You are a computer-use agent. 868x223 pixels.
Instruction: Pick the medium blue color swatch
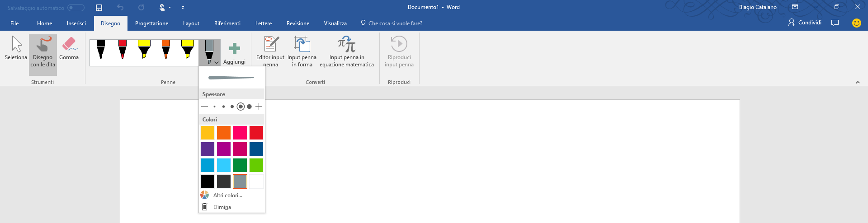pos(208,165)
